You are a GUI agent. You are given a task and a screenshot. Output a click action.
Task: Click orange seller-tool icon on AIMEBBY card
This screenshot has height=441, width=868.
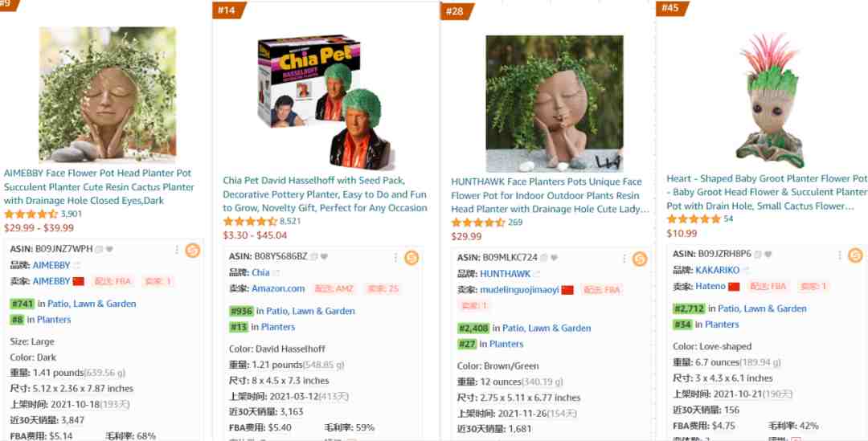pyautogui.click(x=193, y=251)
